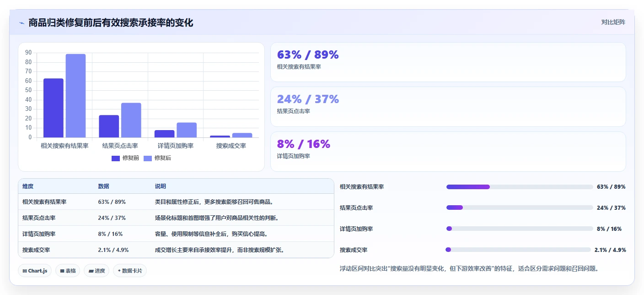
Task: Toggle the 修复后 legend swatch
Action: click(x=148, y=158)
